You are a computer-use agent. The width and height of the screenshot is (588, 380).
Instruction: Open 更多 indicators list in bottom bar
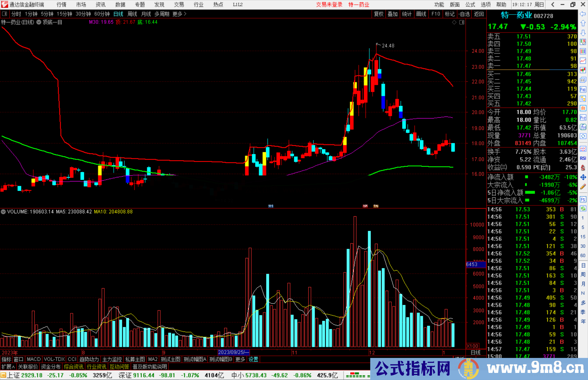(240, 359)
